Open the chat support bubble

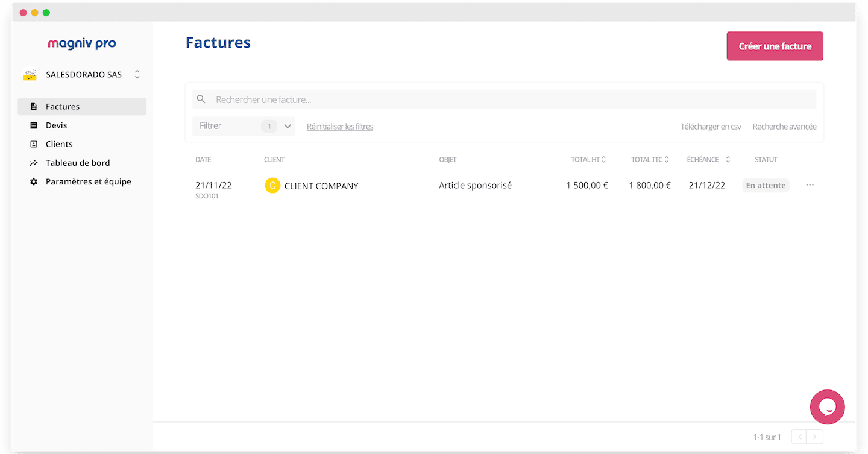point(827,407)
